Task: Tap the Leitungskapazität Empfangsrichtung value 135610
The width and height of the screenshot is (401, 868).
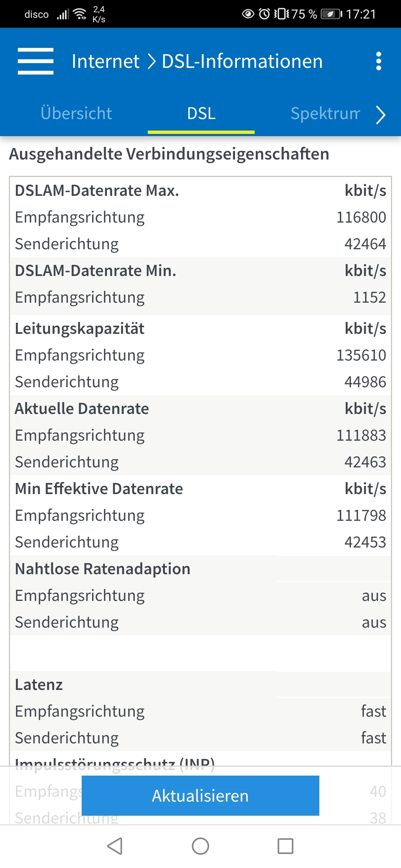Action: click(361, 355)
